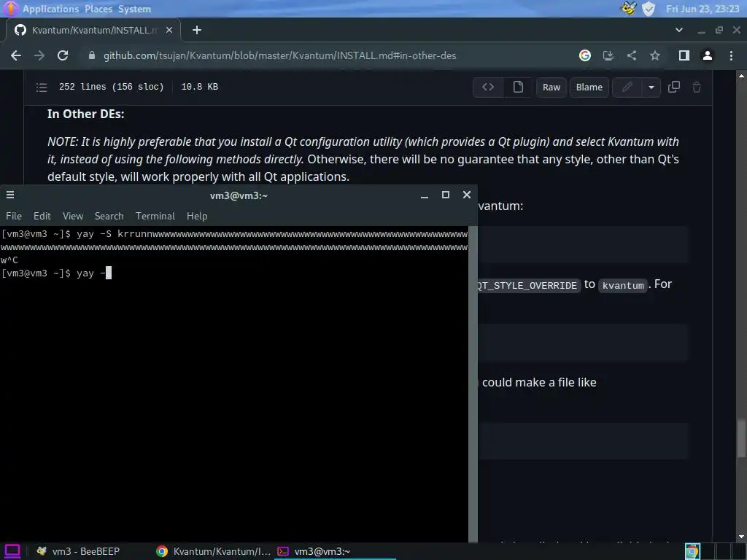Open the System menu in top panel
Viewport: 747px width, 560px height.
tap(134, 9)
